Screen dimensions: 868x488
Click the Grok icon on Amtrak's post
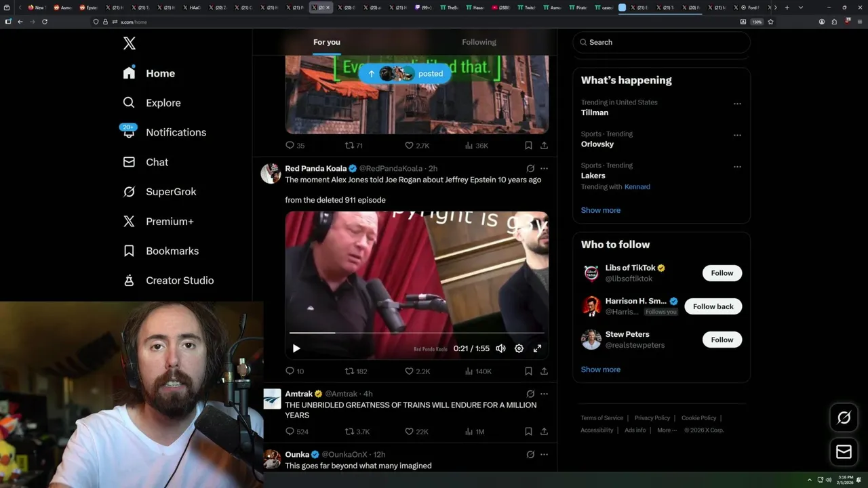pos(530,394)
